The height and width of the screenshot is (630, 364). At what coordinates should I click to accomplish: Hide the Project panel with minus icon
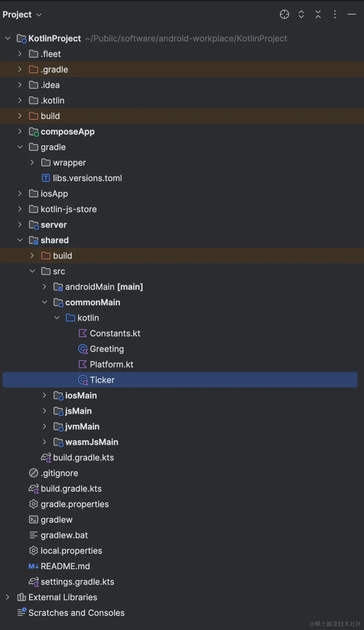pos(352,15)
